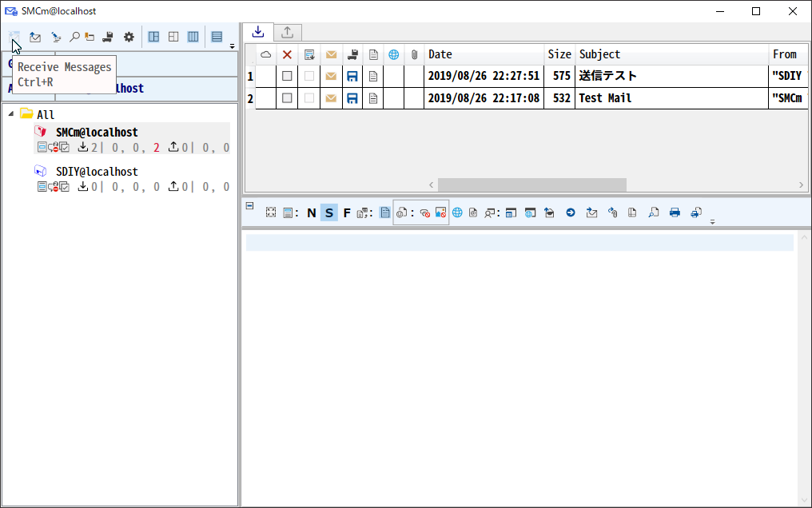Image resolution: width=812 pixels, height=508 pixels.
Task: Collapse the All folder tree arrow
Action: tap(11, 113)
